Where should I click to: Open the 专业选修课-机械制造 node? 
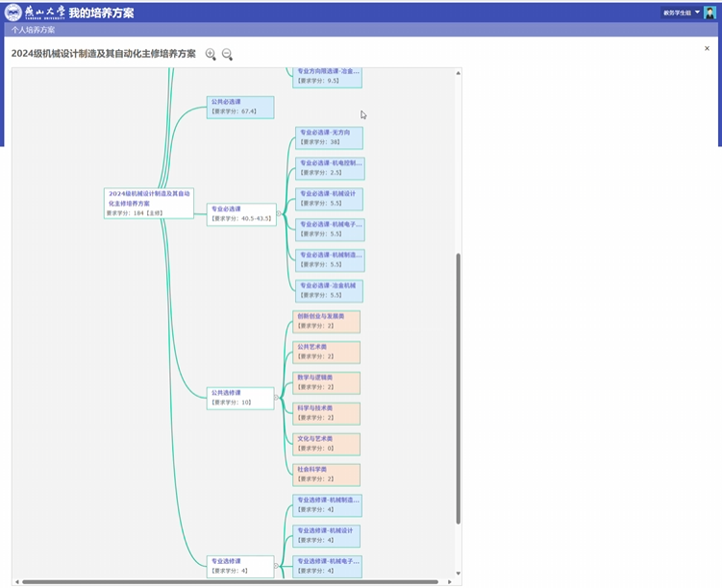[328, 505]
